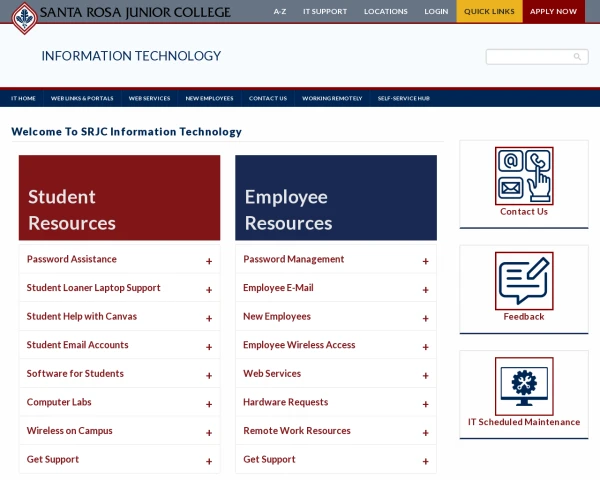Select IT Home menu item
600x480 pixels.
[x=23, y=98]
